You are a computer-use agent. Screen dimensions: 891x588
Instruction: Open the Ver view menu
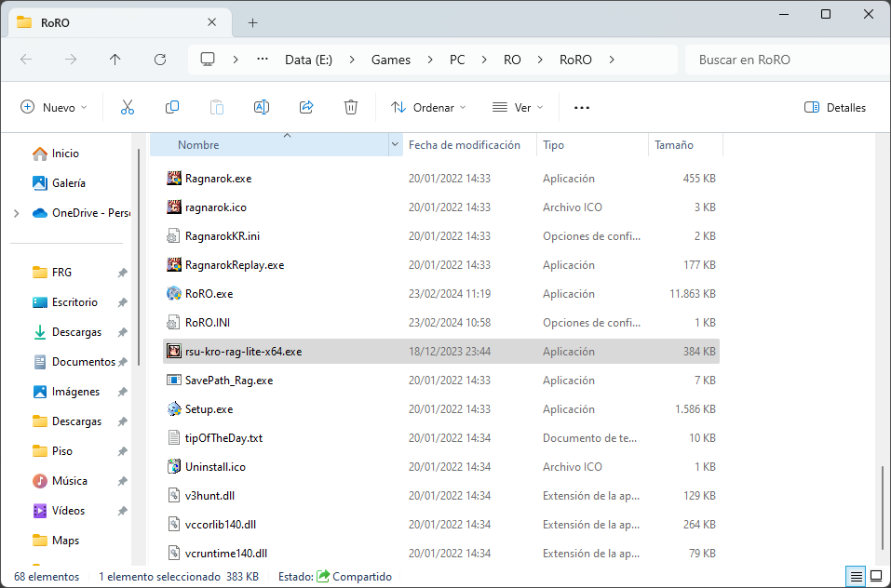pyautogui.click(x=518, y=107)
